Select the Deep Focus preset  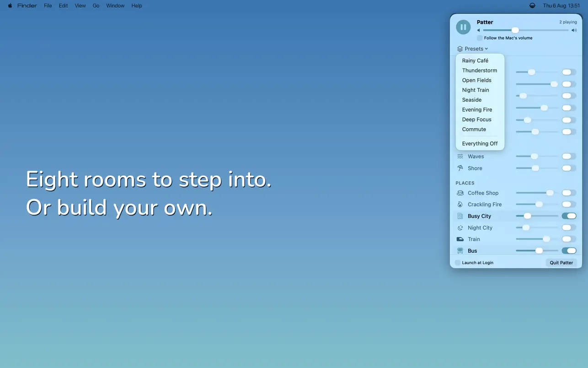(480, 119)
